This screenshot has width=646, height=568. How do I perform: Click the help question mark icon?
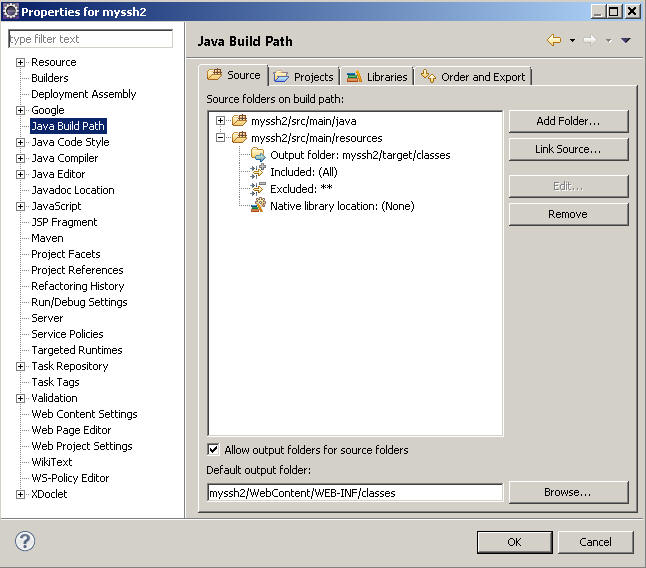click(x=25, y=541)
